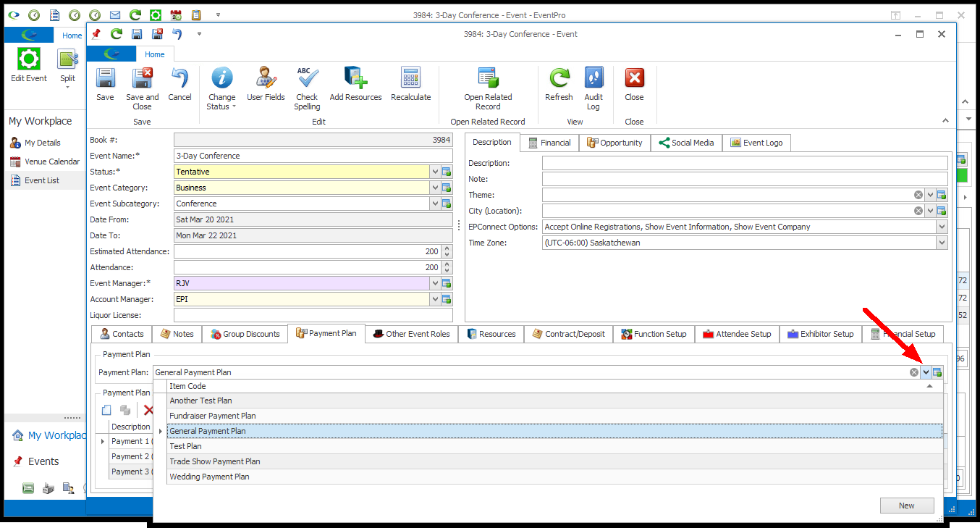Image resolution: width=980 pixels, height=528 pixels.
Task: Select Fundraiser Payment Plan
Action: [x=555, y=416]
